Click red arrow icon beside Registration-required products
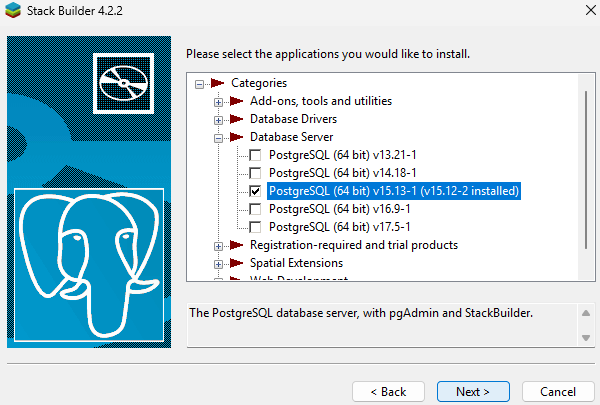 [x=236, y=245]
